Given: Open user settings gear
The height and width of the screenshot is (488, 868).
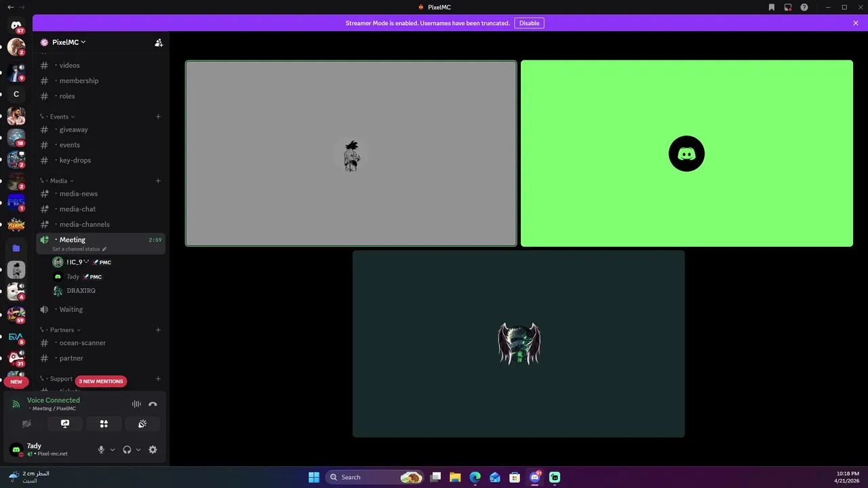Looking at the screenshot, I should coord(153,449).
